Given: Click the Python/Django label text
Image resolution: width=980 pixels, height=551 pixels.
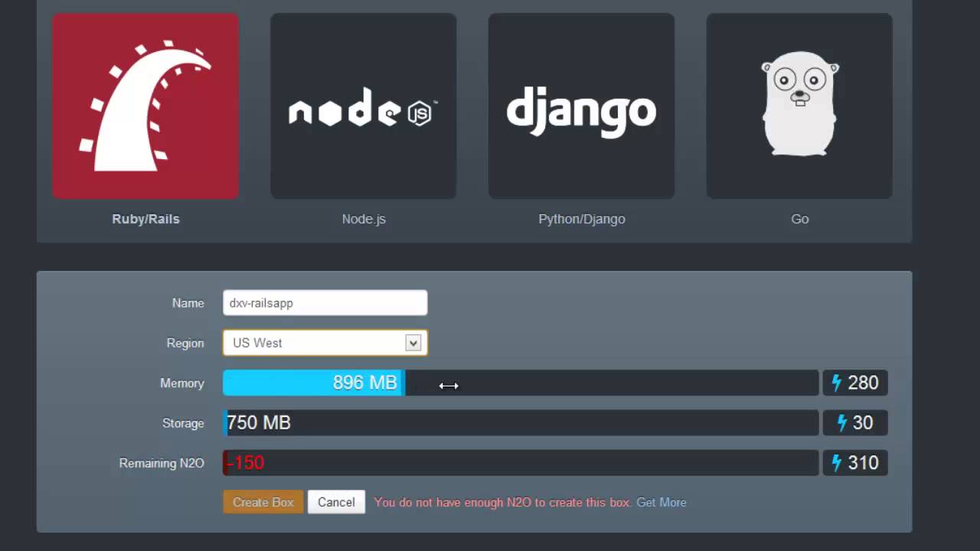Looking at the screenshot, I should [x=582, y=219].
